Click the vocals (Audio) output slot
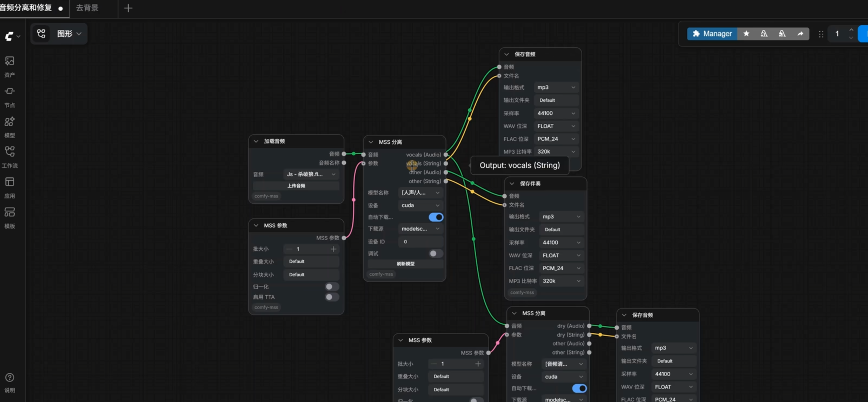Viewport: 868px width, 402px height. point(446,154)
